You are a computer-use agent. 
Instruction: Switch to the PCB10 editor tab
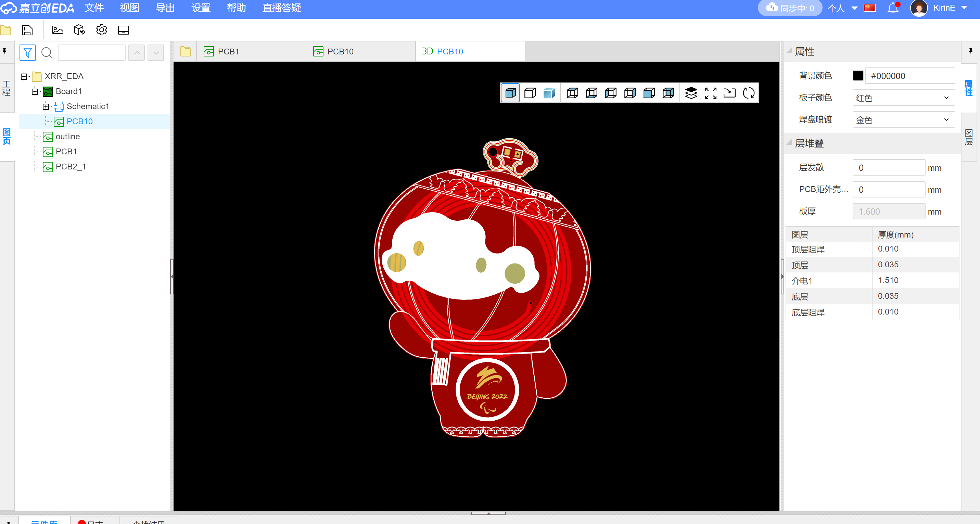click(x=361, y=51)
